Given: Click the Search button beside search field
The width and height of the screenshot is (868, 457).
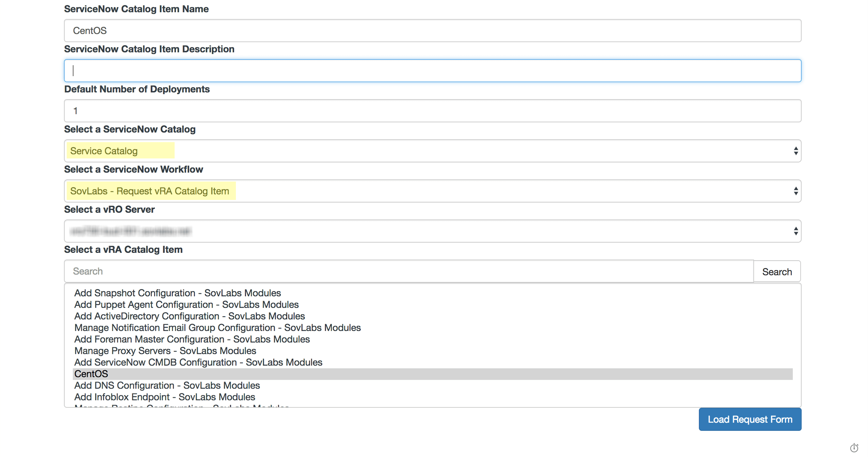Looking at the screenshot, I should [x=776, y=271].
